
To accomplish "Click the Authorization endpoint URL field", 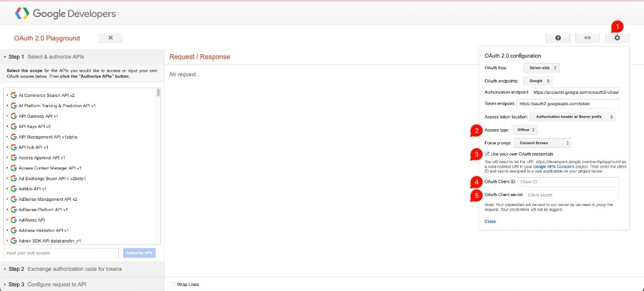I will pos(574,93).
